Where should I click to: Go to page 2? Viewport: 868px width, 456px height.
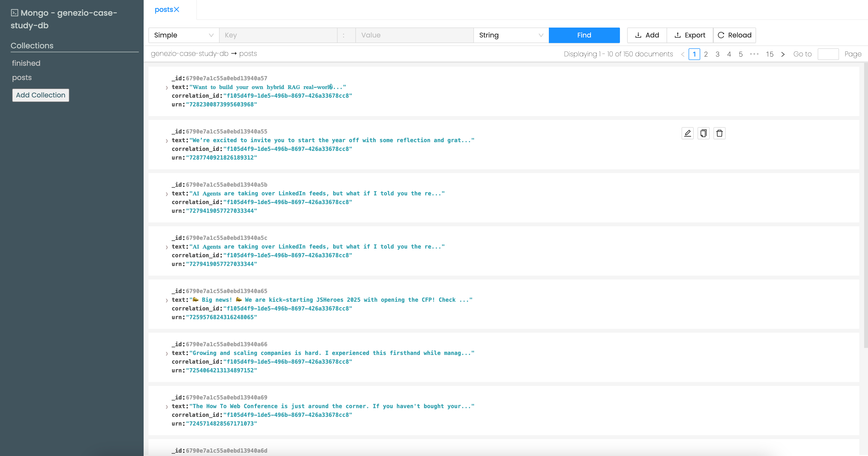pyautogui.click(x=706, y=54)
